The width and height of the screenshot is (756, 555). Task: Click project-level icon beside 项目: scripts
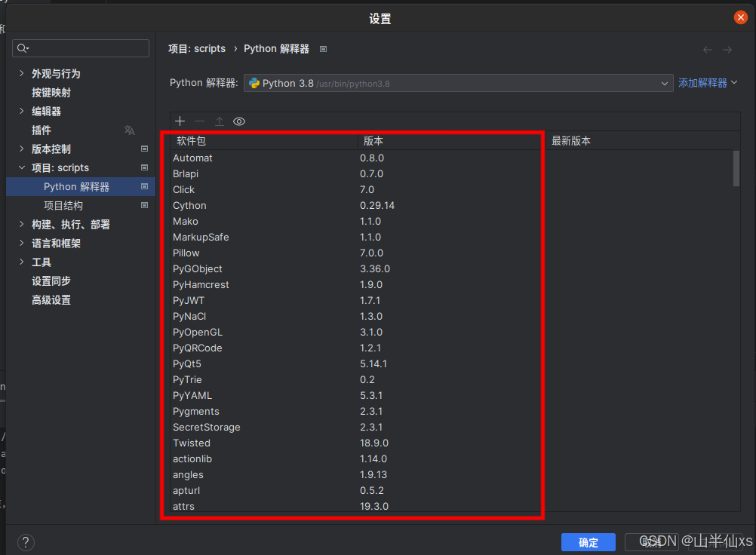click(144, 167)
